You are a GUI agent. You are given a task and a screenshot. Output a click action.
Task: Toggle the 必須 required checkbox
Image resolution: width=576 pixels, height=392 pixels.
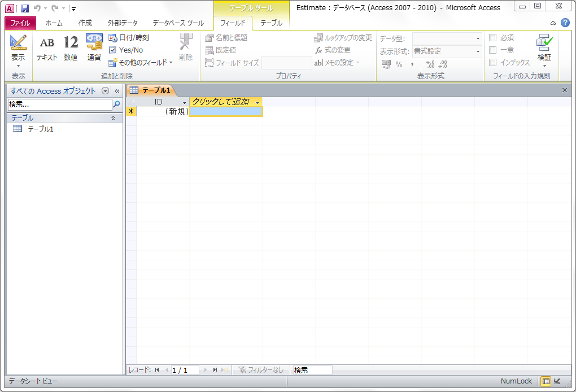coord(493,37)
